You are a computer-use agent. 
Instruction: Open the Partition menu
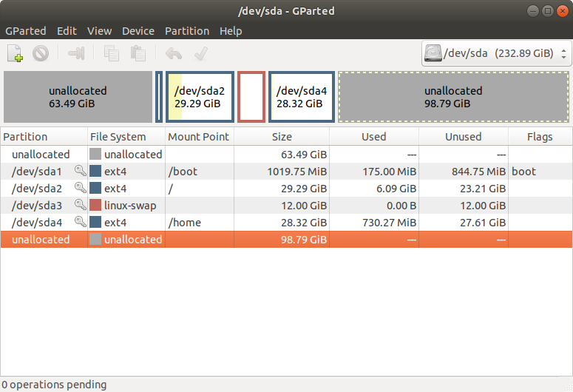[x=187, y=31]
